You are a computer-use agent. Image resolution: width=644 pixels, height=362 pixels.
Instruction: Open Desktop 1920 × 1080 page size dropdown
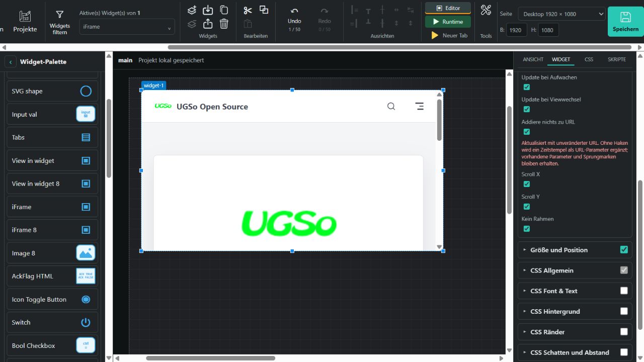(561, 14)
